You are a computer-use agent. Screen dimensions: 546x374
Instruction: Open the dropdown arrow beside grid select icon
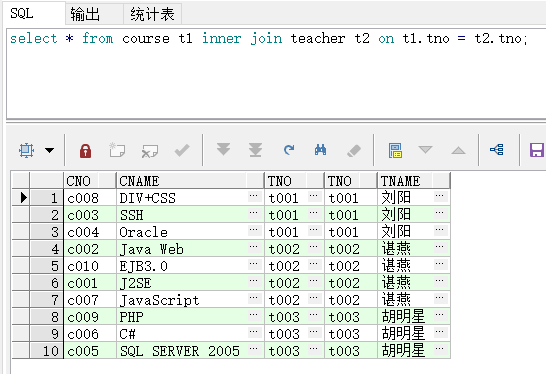tap(49, 150)
